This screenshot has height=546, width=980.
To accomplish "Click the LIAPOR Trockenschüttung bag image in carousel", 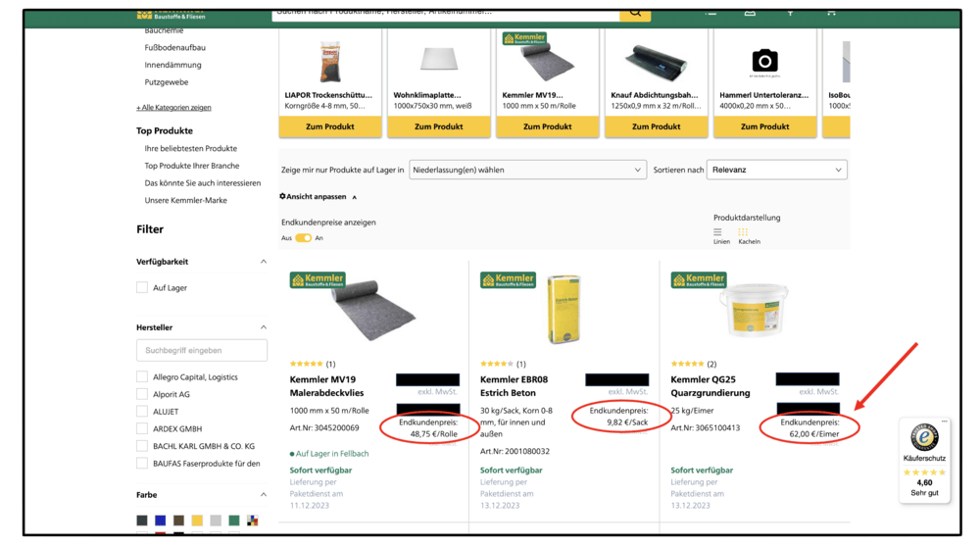I will (x=330, y=62).
